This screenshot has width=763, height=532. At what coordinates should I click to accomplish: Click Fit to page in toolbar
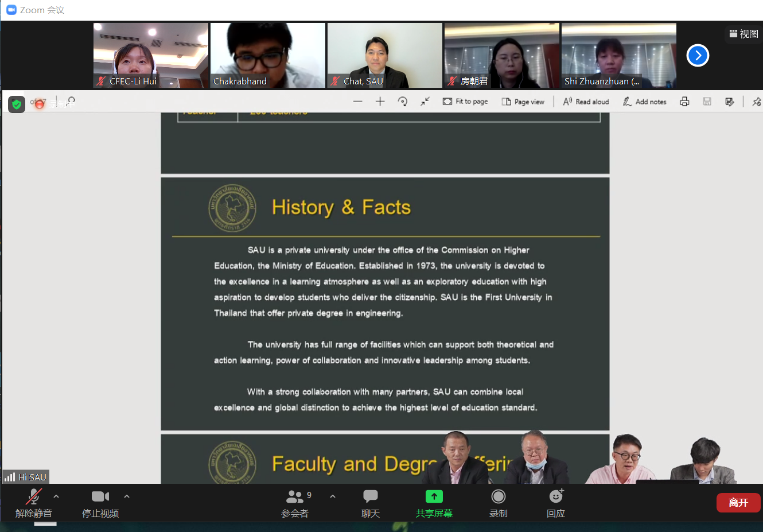[465, 102]
